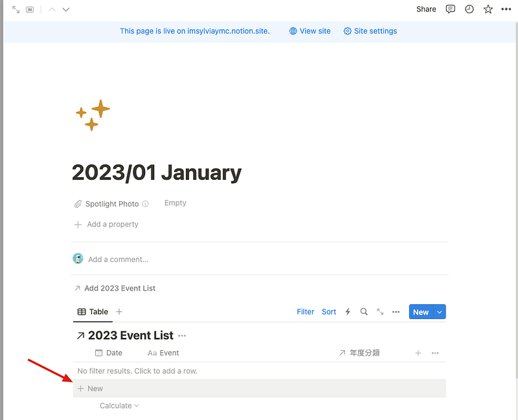518x420 pixels.
Task: Go to the next page arrow
Action: coord(66,10)
